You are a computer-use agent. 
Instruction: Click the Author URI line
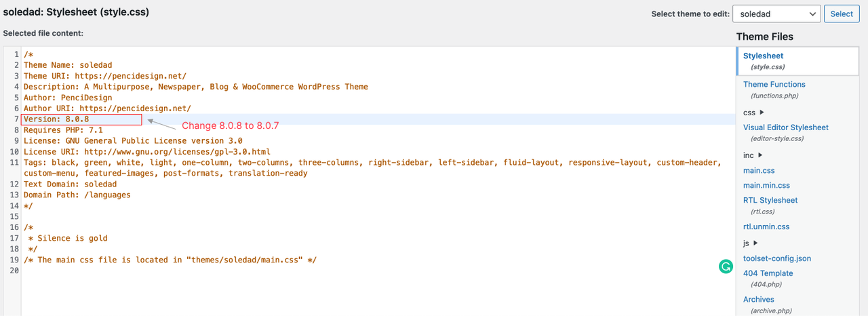click(107, 108)
